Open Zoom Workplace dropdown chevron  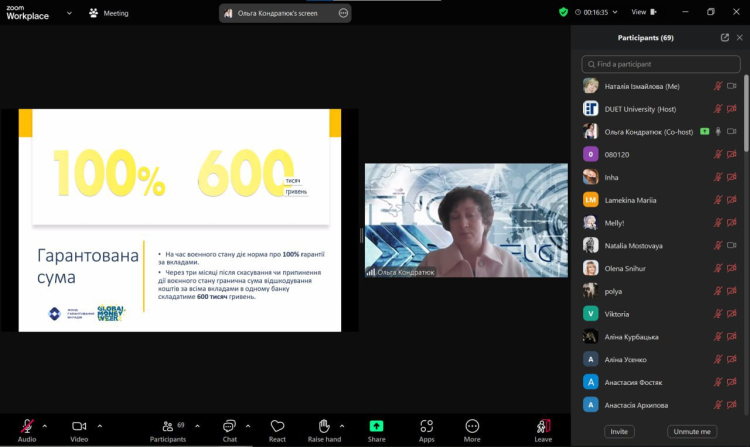coord(68,13)
